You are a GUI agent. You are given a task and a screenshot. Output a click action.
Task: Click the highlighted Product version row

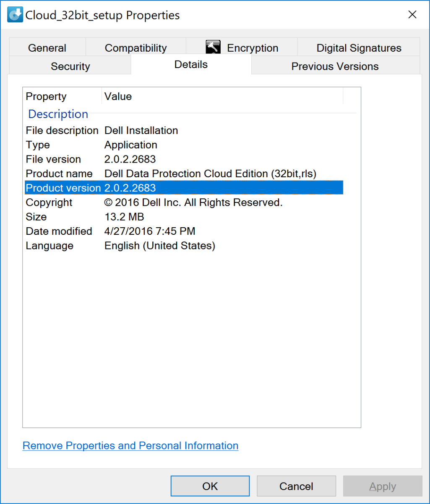(126, 188)
